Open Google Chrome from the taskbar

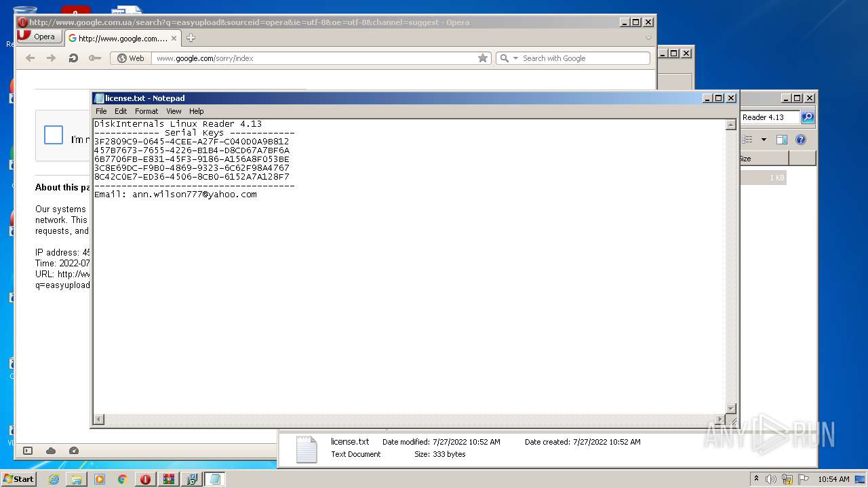coord(122,479)
